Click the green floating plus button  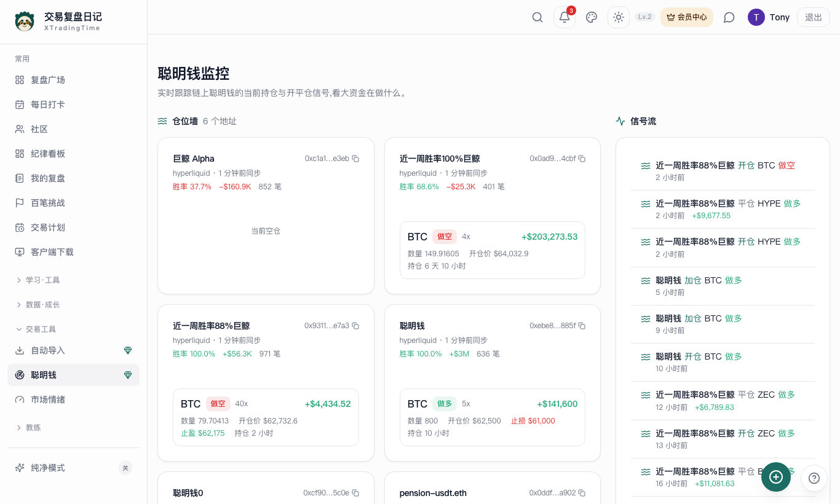[776, 477]
